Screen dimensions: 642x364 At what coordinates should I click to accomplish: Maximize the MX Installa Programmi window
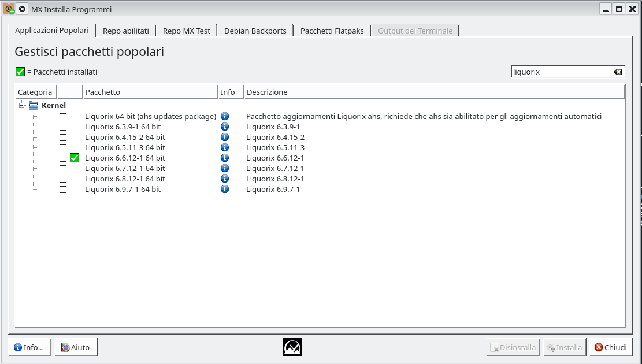[x=619, y=9]
